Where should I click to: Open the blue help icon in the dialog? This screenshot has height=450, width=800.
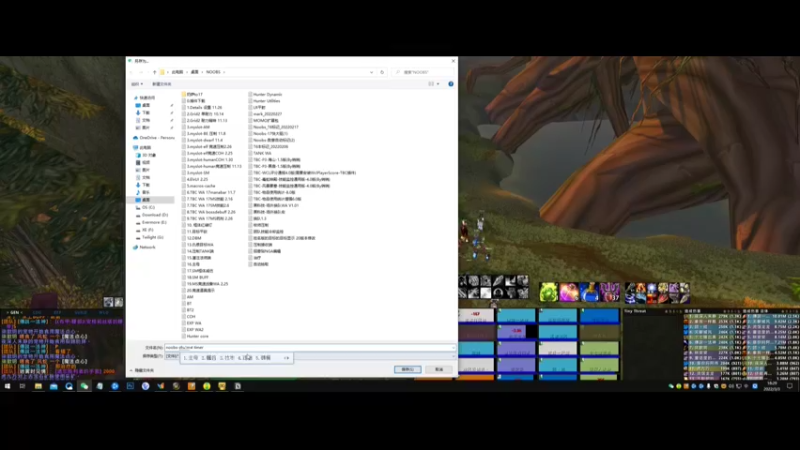(451, 84)
